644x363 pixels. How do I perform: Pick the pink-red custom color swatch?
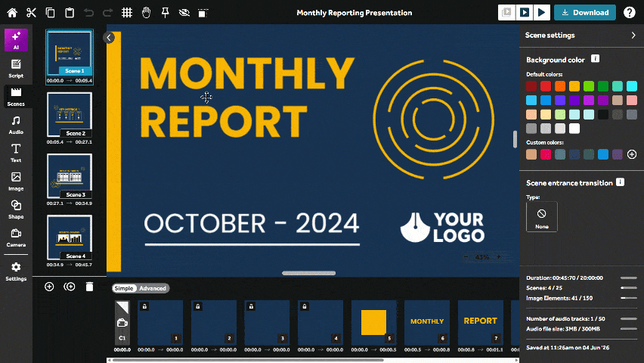(x=546, y=154)
